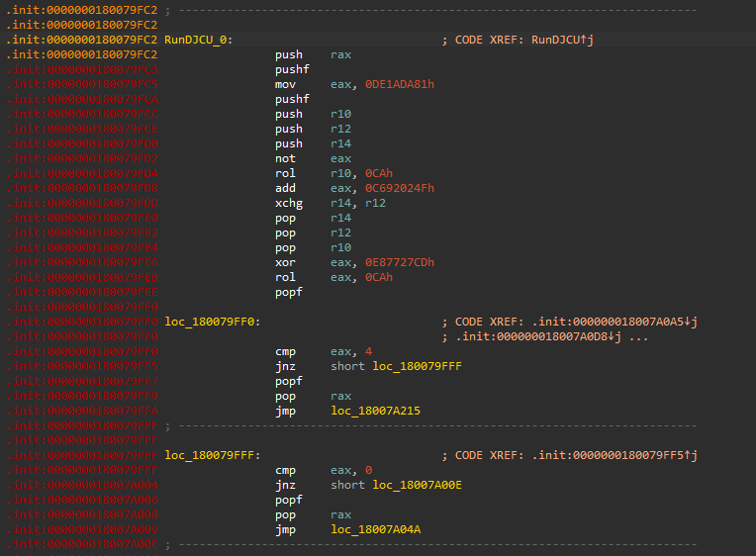Click 'pop rax' at address 180079FF9
This screenshot has width=756, height=556.
313,396
